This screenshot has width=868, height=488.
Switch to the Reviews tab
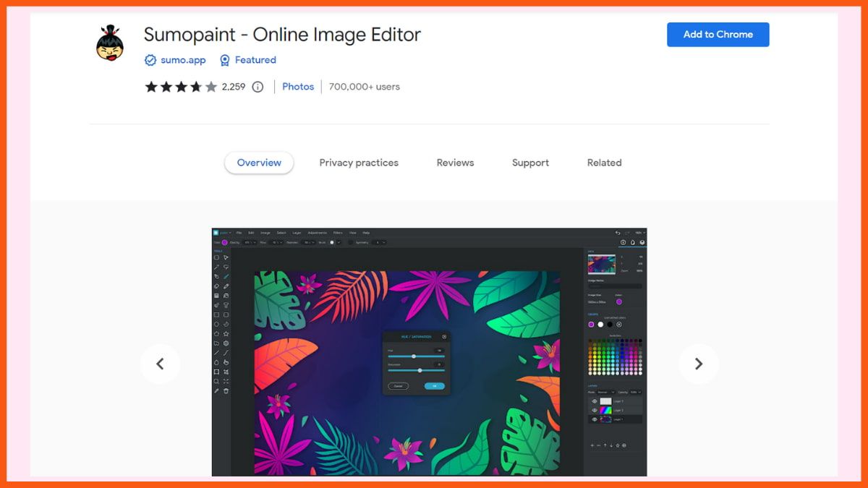point(454,163)
